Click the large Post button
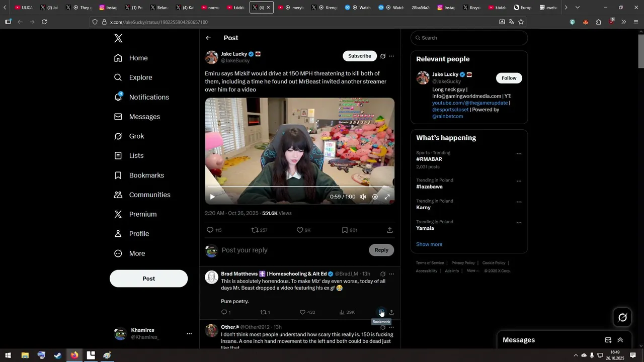 [148, 279]
